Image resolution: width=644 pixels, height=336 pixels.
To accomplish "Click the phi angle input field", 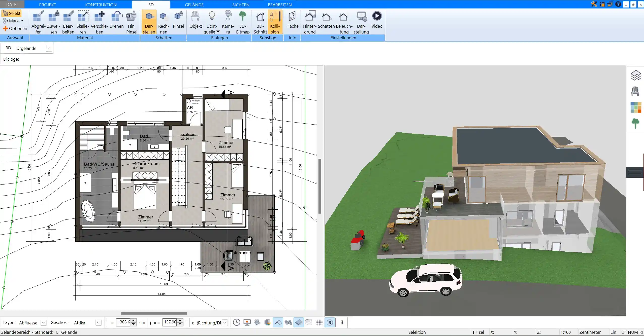I will tap(170, 322).
